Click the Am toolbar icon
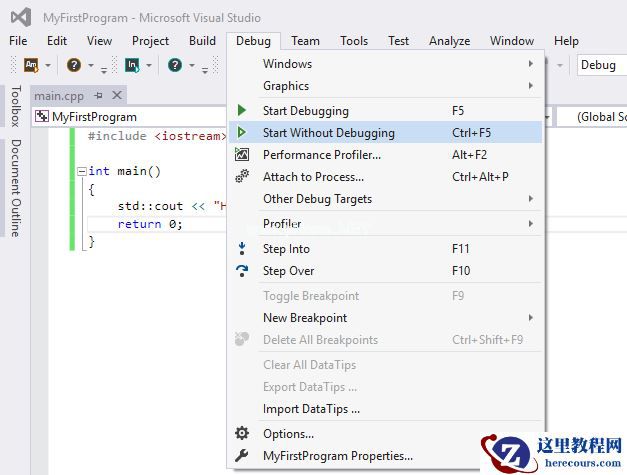Screen dimensions: 627x475 click(x=31, y=65)
